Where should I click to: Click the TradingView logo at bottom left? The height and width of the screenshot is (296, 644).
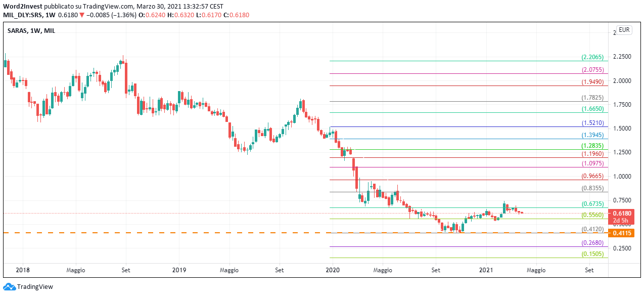coord(28,287)
